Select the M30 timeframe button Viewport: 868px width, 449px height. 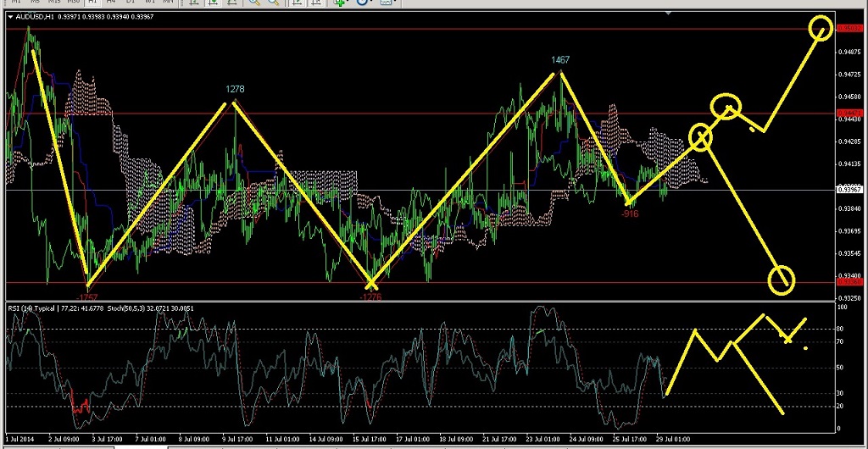point(74,3)
